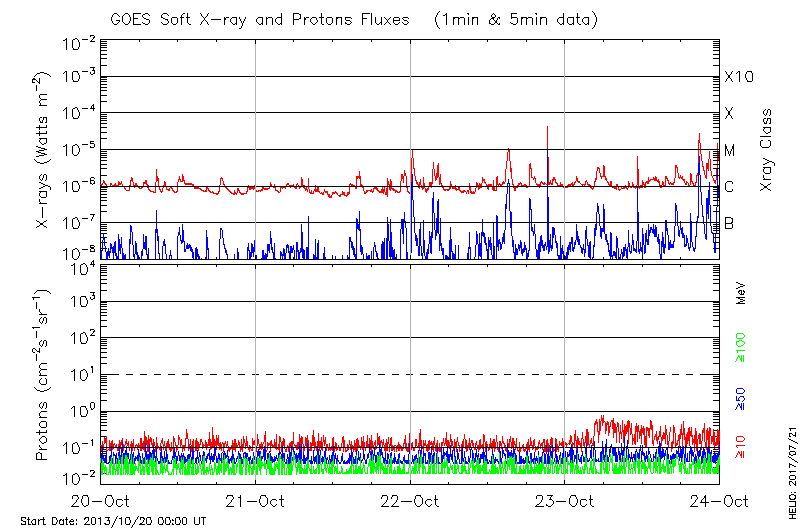Click the 24-Oct date label
The image size is (800, 530).
tap(719, 500)
